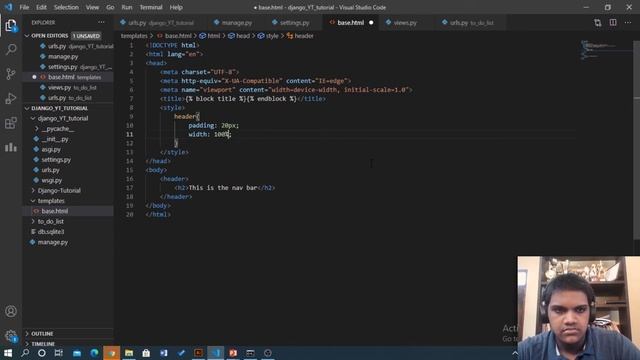This screenshot has width=640, height=360.
Task: Open Windows taskbar search
Action: (25, 353)
